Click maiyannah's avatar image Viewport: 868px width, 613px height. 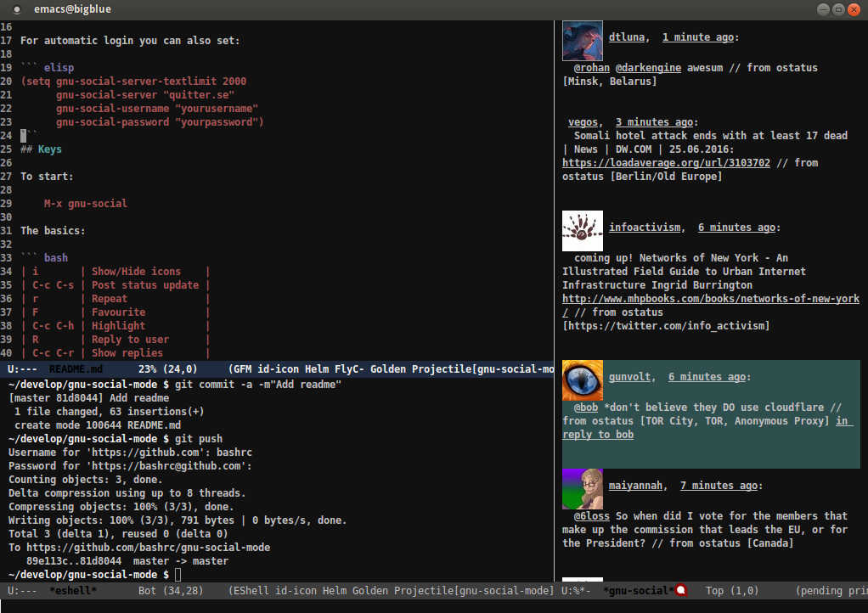[583, 489]
